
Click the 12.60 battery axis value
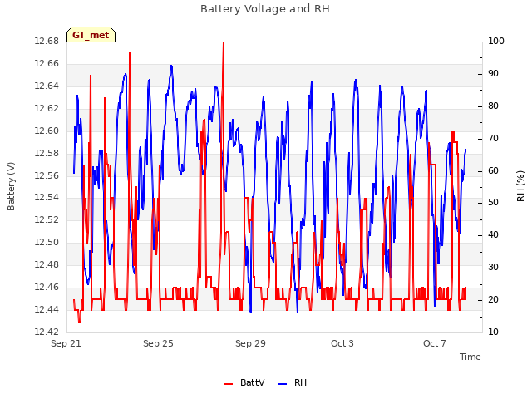coord(47,131)
